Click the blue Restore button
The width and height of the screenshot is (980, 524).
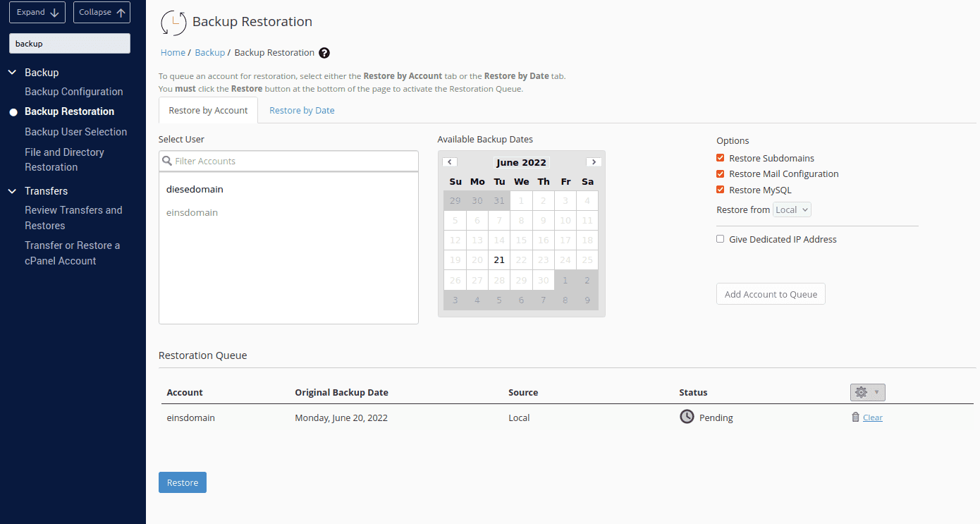(x=183, y=482)
